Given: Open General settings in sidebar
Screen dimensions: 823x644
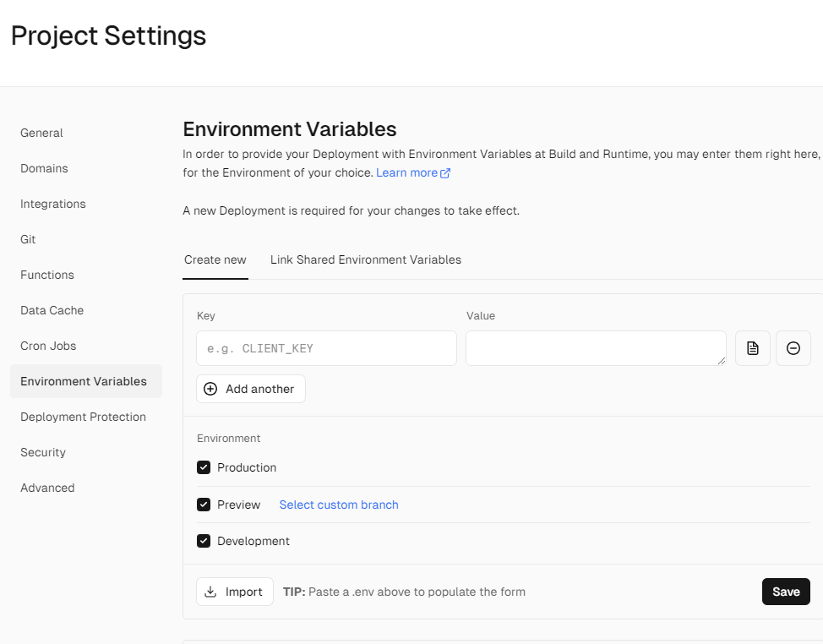Looking at the screenshot, I should 42,133.
